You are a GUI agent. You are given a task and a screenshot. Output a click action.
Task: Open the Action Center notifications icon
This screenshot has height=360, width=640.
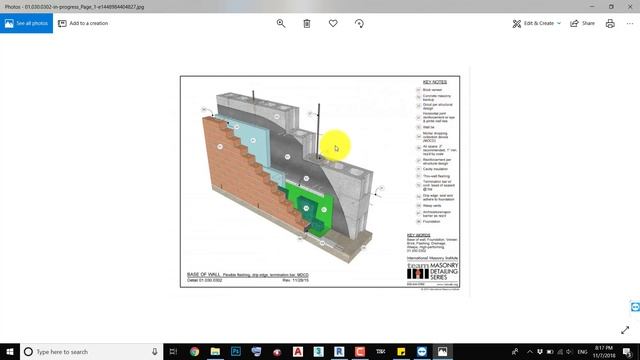point(627,352)
